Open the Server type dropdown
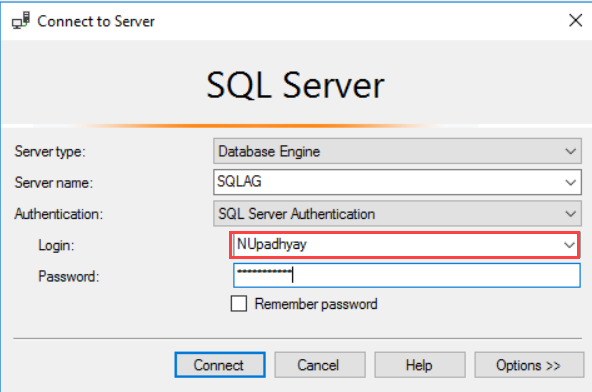This screenshot has height=392, width=592. 397,151
